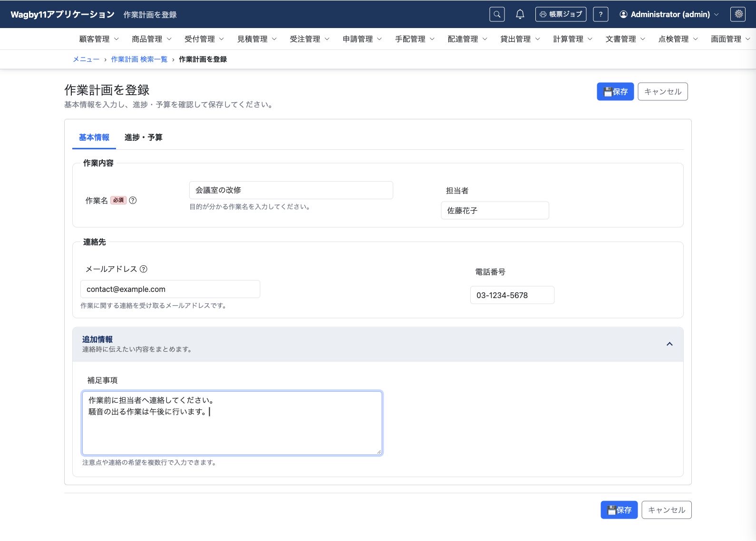The height and width of the screenshot is (541, 756).
Task: Open the 点検管理 menu
Action: click(678, 39)
